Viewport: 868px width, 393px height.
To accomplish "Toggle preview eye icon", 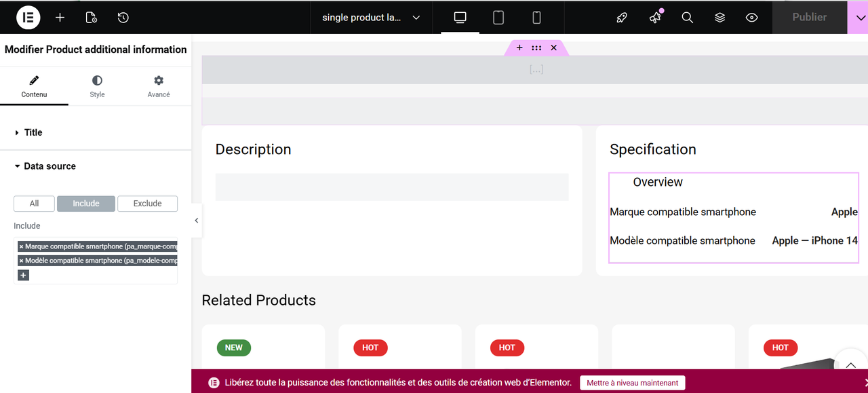I will point(751,18).
